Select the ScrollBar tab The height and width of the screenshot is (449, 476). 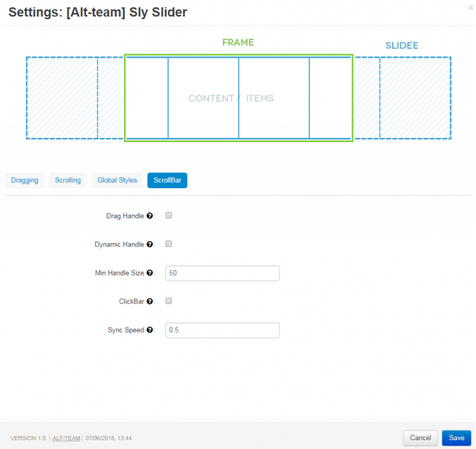click(167, 181)
